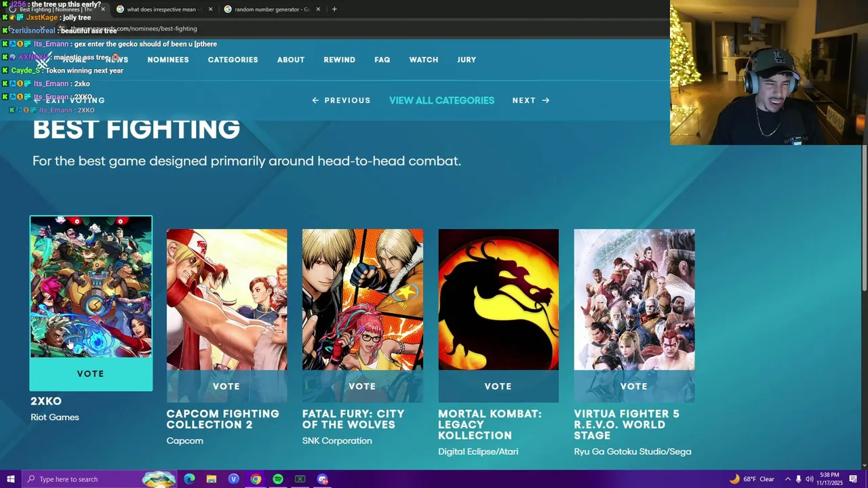Click EXIT VOTING link
This screenshot has height=488, width=868.
70,100
